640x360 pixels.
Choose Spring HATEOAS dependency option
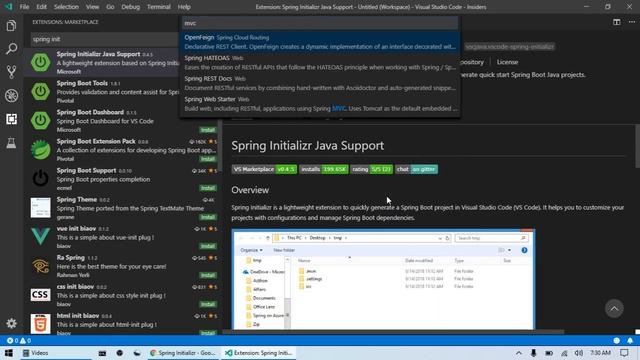[320, 63]
